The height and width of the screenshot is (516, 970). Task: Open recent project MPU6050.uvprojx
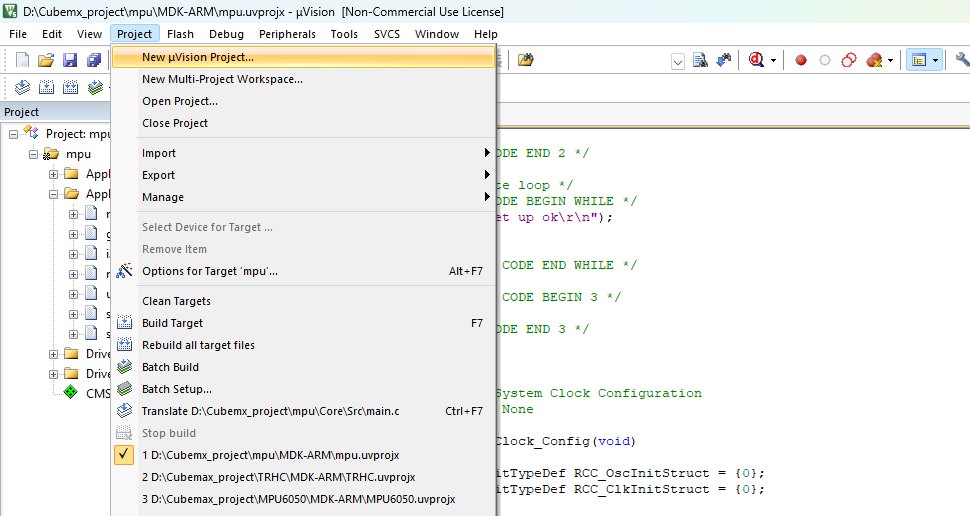coord(304,499)
